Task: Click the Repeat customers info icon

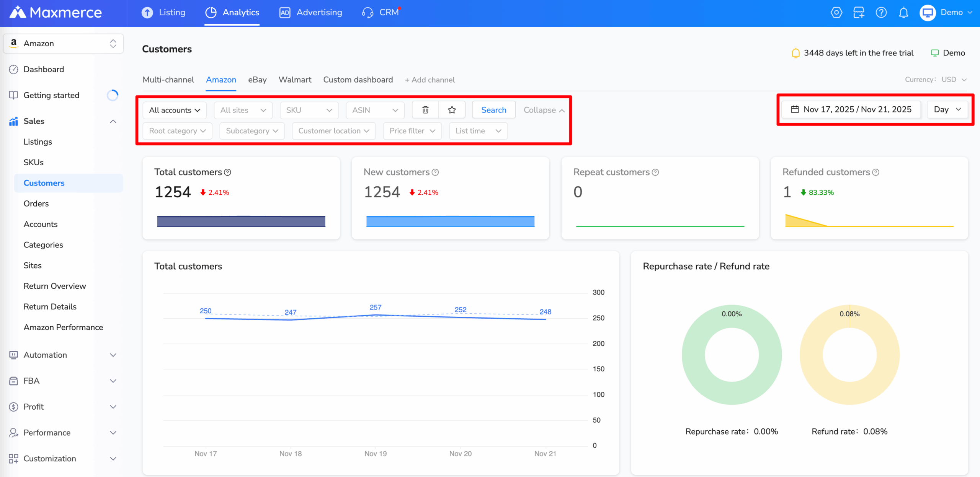Action: click(x=655, y=173)
